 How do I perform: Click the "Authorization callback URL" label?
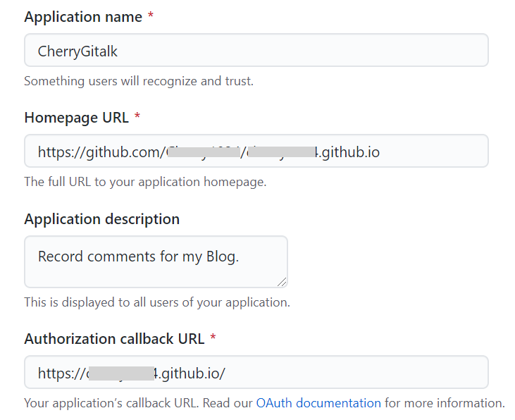pos(114,339)
